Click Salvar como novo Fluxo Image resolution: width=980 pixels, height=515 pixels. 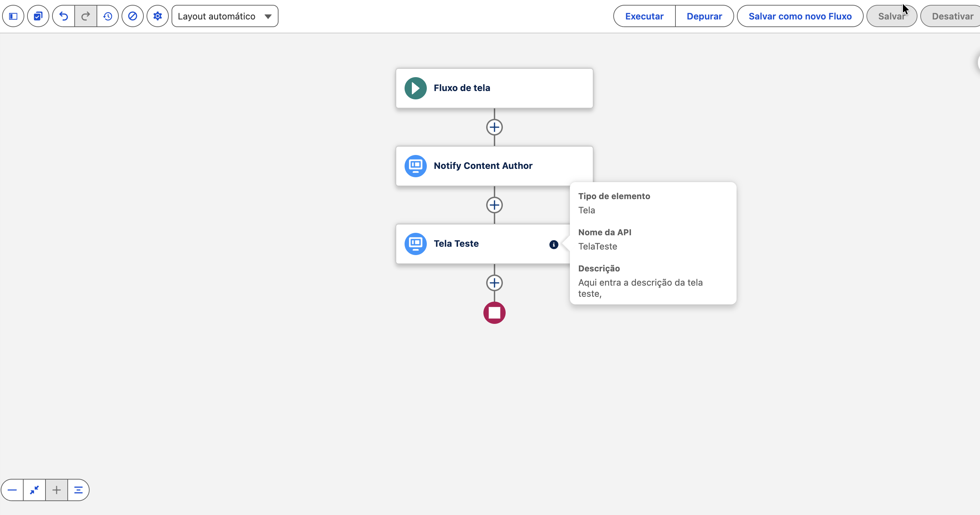click(800, 16)
